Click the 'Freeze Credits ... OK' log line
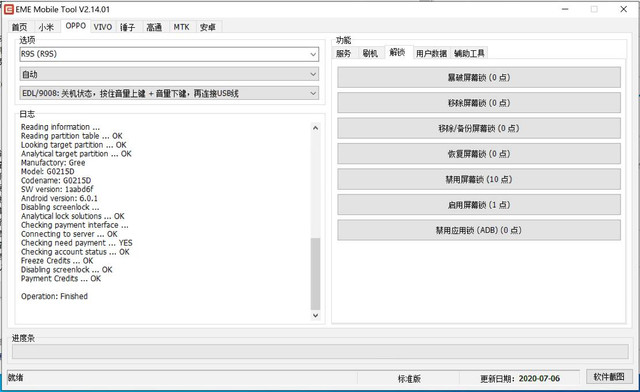 pos(57,261)
